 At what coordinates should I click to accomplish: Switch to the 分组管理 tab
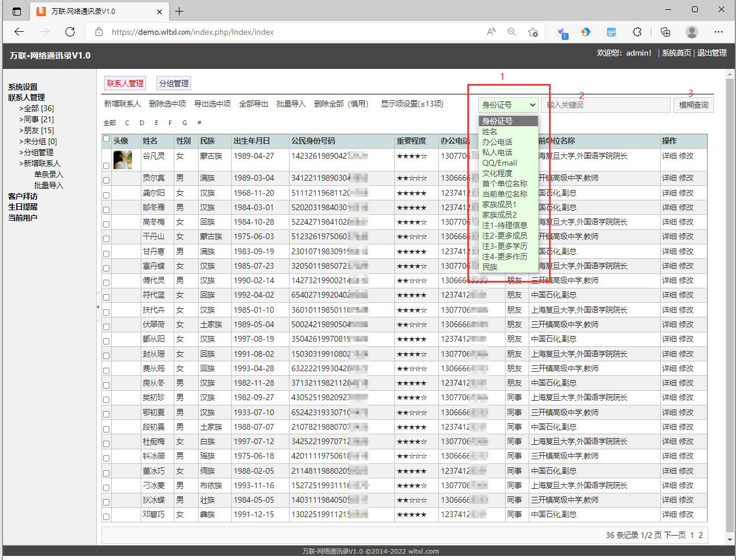click(174, 83)
